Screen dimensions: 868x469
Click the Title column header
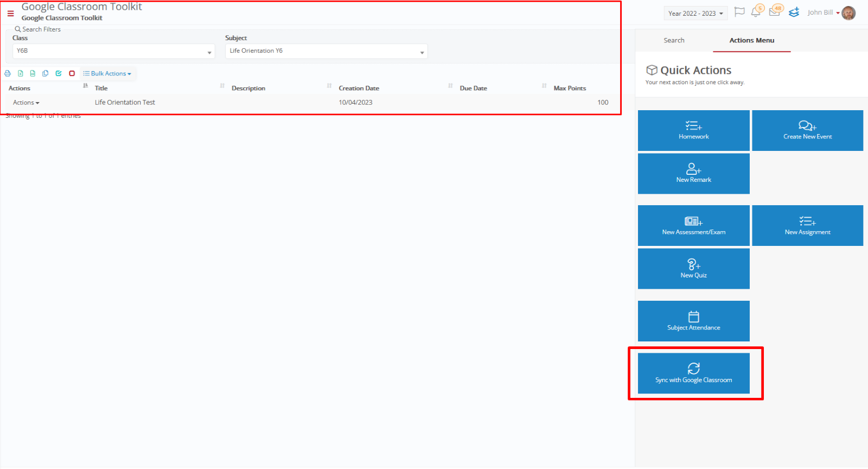point(101,88)
